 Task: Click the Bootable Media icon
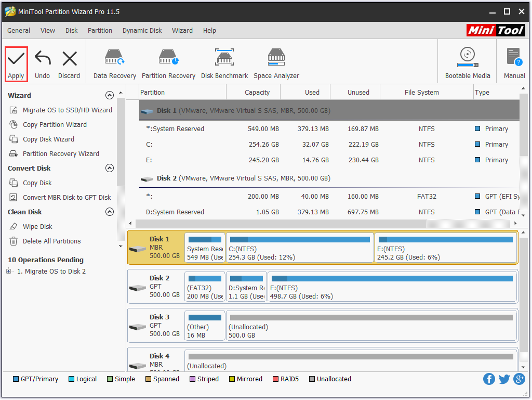tap(468, 63)
